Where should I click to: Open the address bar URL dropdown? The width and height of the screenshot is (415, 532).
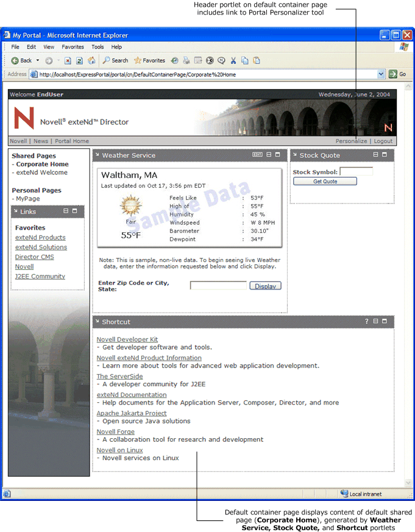pyautogui.click(x=381, y=74)
